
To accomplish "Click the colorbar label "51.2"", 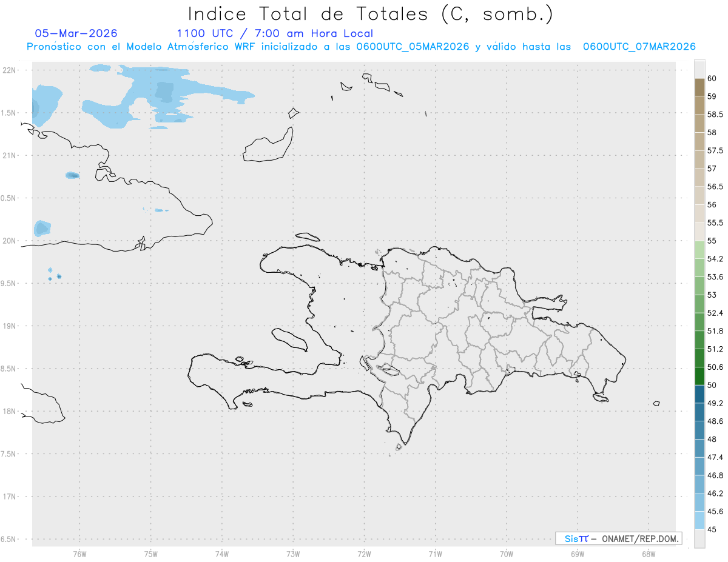I will click(715, 349).
